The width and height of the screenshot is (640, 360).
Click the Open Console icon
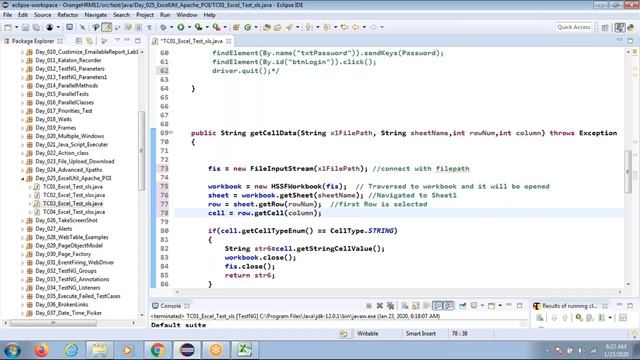491,306
